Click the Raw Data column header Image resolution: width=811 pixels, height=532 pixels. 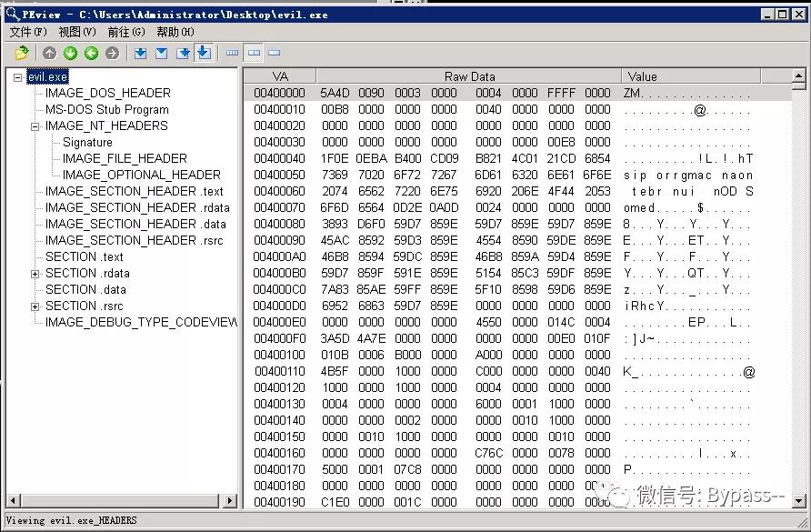pos(469,76)
